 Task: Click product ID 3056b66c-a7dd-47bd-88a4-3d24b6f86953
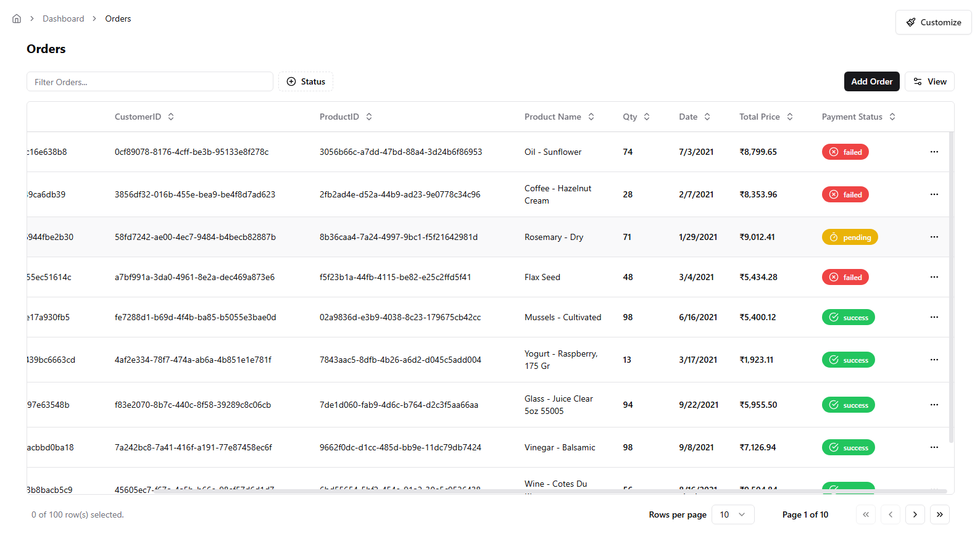[x=401, y=152]
